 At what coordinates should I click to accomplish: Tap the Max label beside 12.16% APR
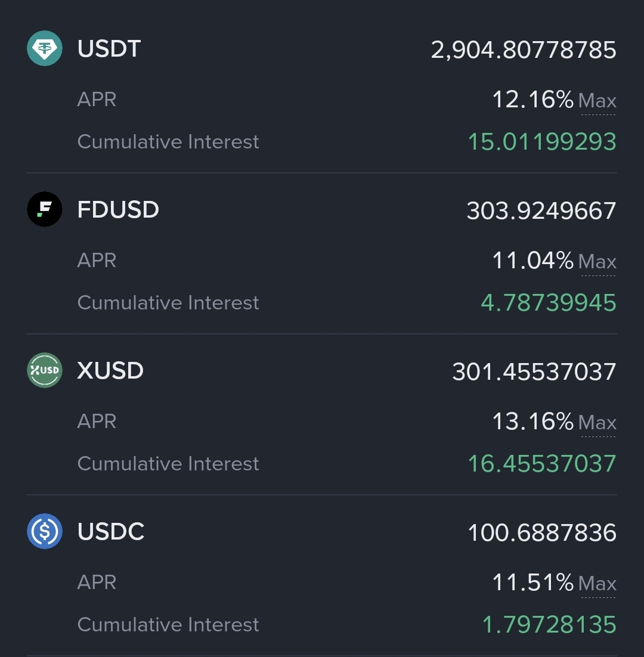(597, 101)
